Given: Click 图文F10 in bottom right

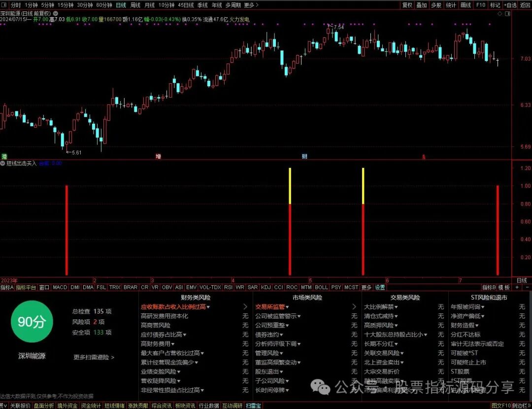Looking at the screenshot, I should coord(501,406).
